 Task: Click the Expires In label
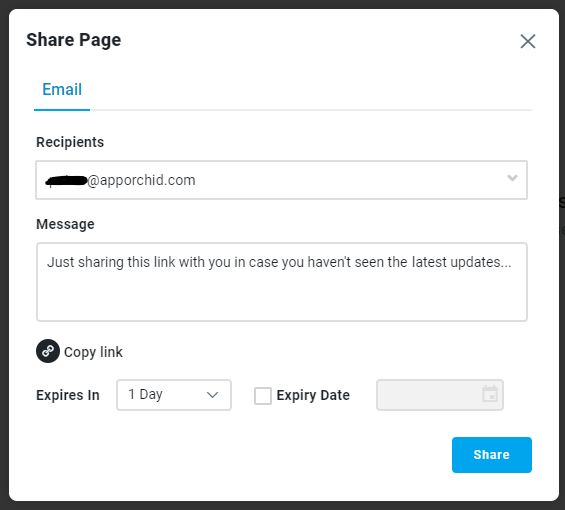point(68,395)
